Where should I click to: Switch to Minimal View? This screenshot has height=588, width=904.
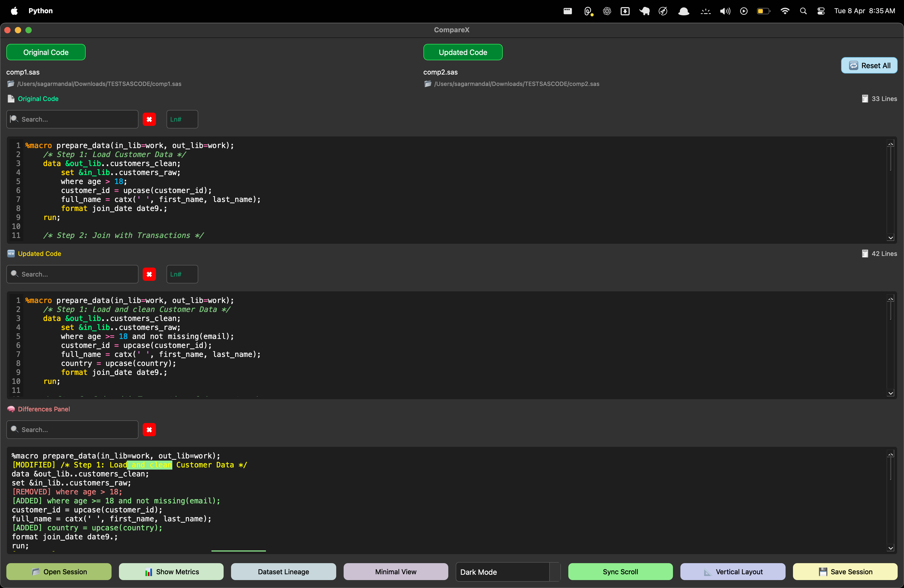pos(395,572)
